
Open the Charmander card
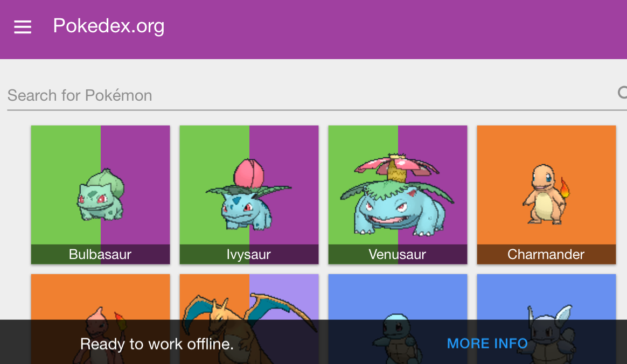546,194
